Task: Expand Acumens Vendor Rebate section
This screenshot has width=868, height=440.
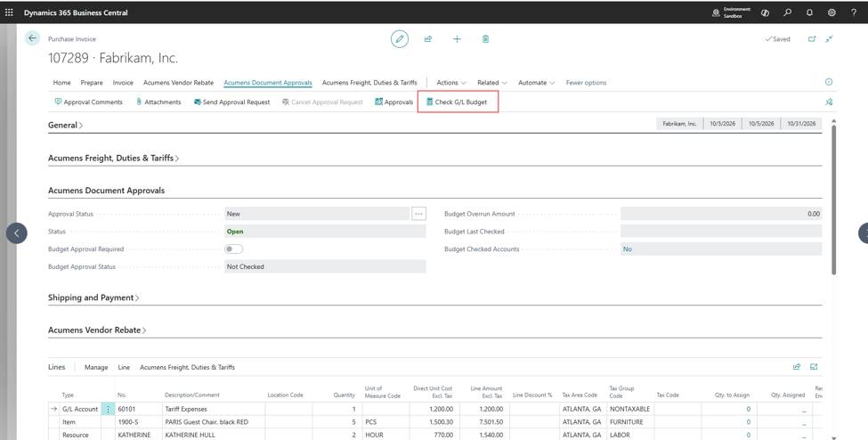Action: 97,330
